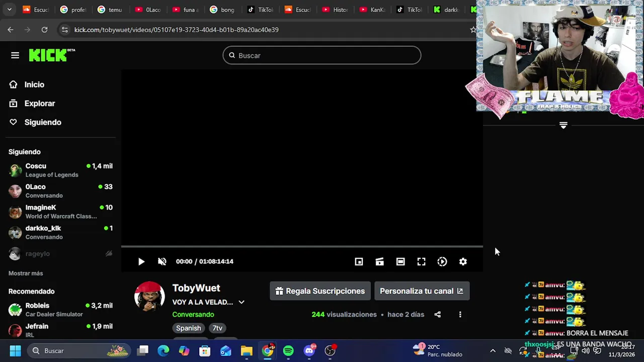Open File Explorer from the taskbar

point(247,350)
